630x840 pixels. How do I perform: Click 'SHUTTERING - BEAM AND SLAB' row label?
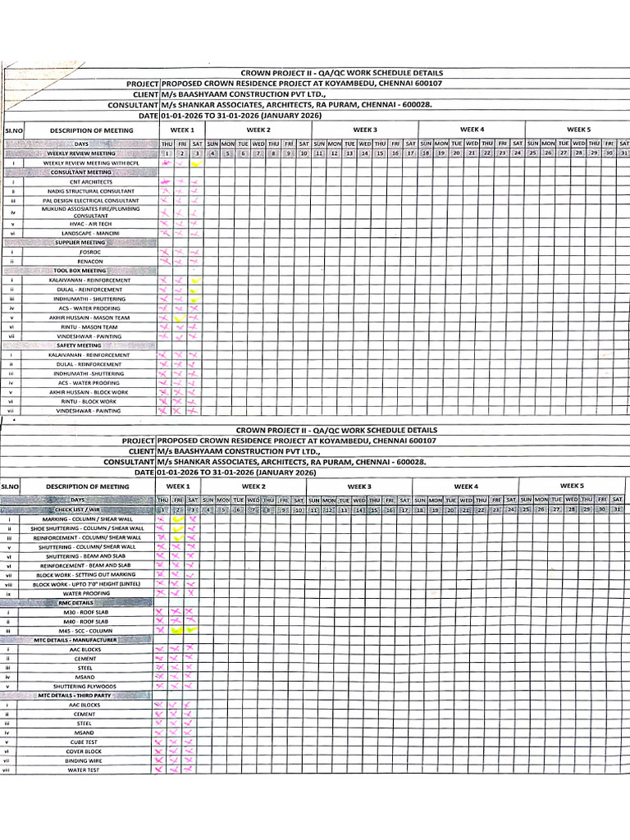click(85, 557)
